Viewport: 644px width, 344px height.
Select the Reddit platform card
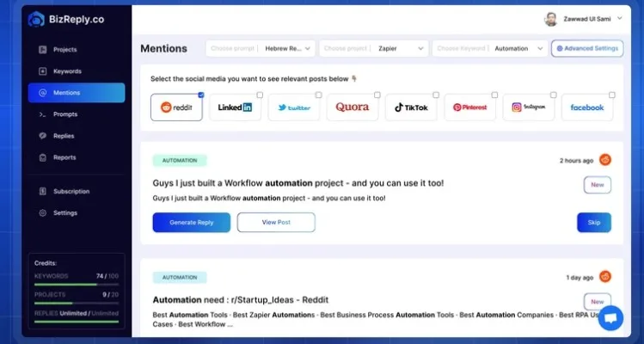click(176, 107)
